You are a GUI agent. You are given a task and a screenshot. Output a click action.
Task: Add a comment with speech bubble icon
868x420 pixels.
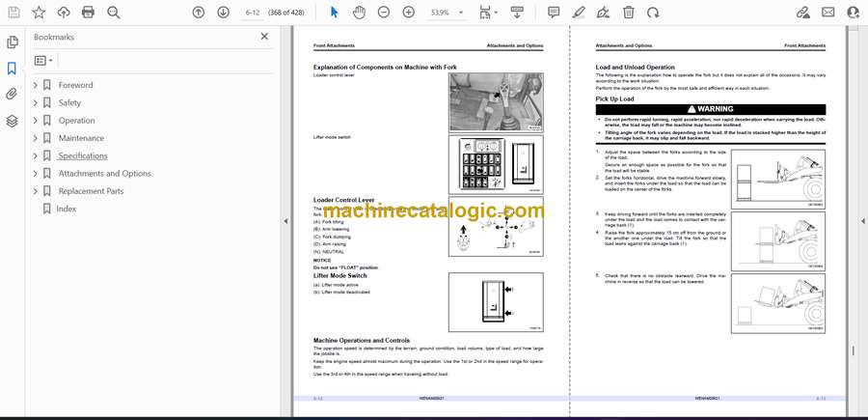click(x=554, y=13)
